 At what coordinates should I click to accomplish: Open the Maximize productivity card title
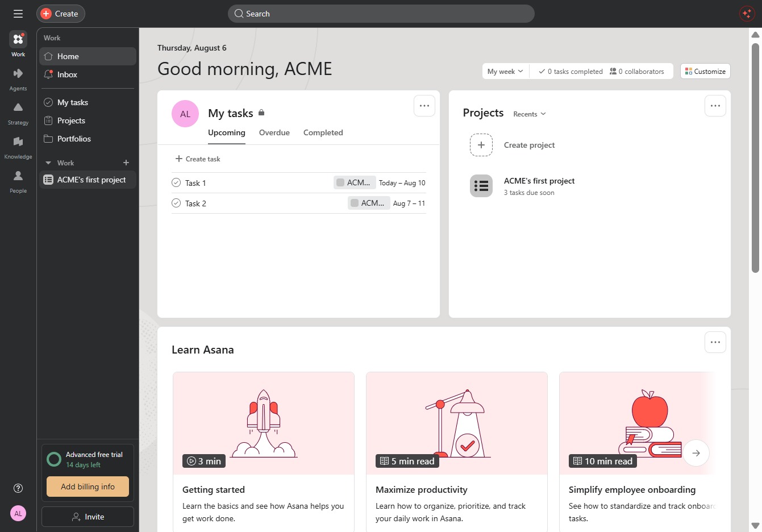tap(422, 489)
